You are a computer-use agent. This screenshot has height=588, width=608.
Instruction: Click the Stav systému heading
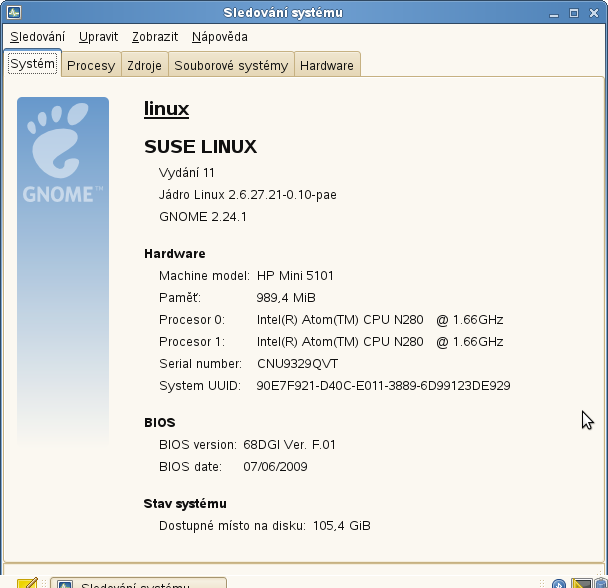185,504
